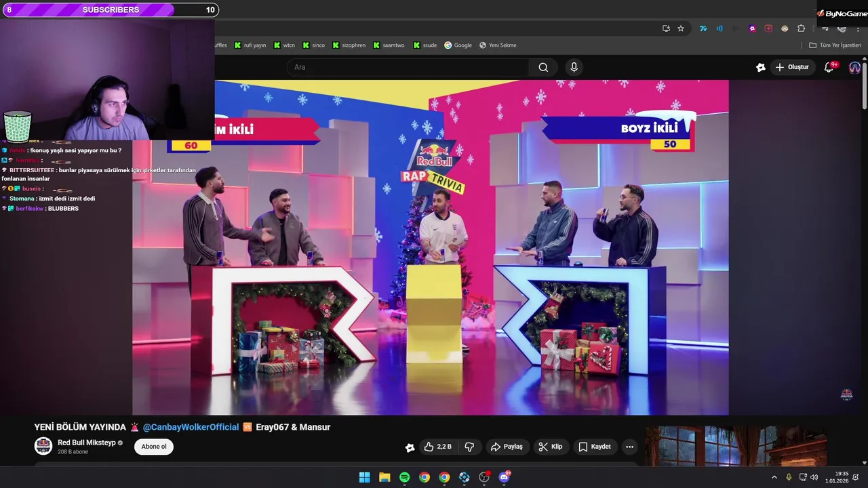Open the round taskbar app with red badge
This screenshot has height=488, width=868.
[x=484, y=477]
